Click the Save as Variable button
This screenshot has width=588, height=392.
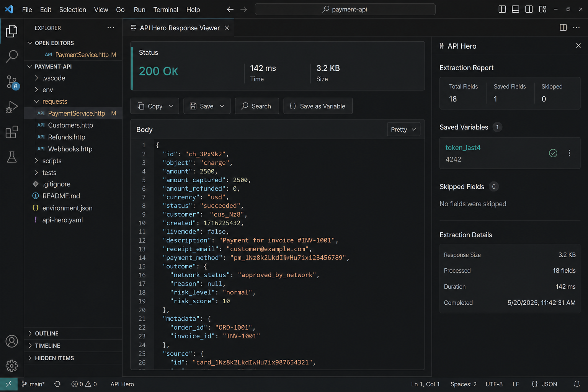318,106
